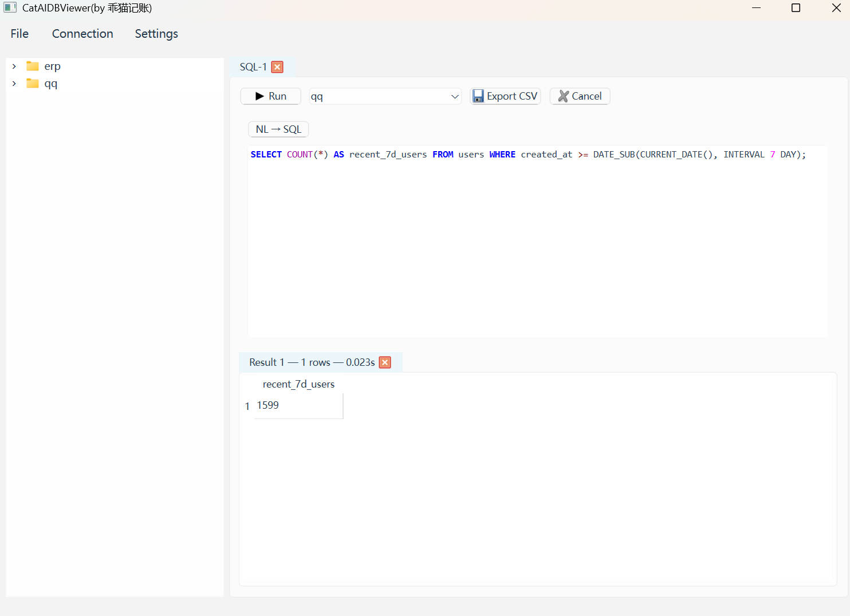Viewport: 850px width, 616px height.
Task: Select the qq tree item label
Action: 51,84
